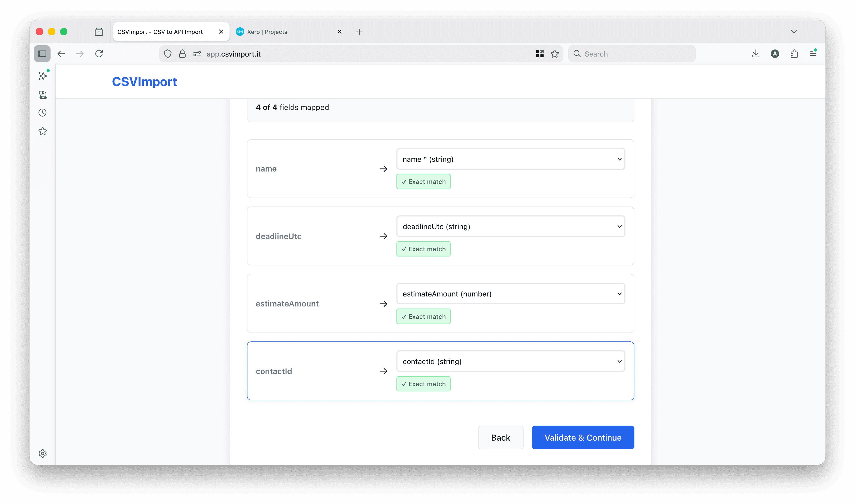855x504 pixels.
Task: Expand the contactId (string) dropdown
Action: (x=510, y=361)
